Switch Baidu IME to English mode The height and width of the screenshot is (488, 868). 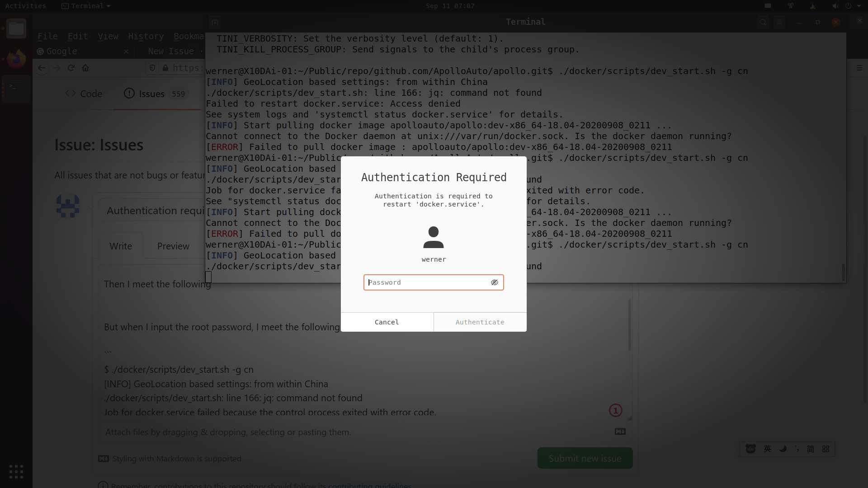coord(767,449)
